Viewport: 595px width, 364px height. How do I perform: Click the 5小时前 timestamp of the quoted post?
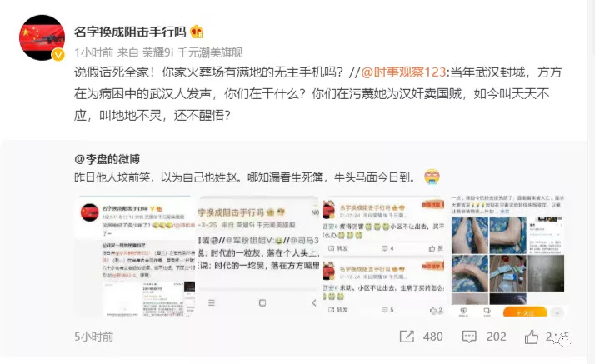pos(93,337)
